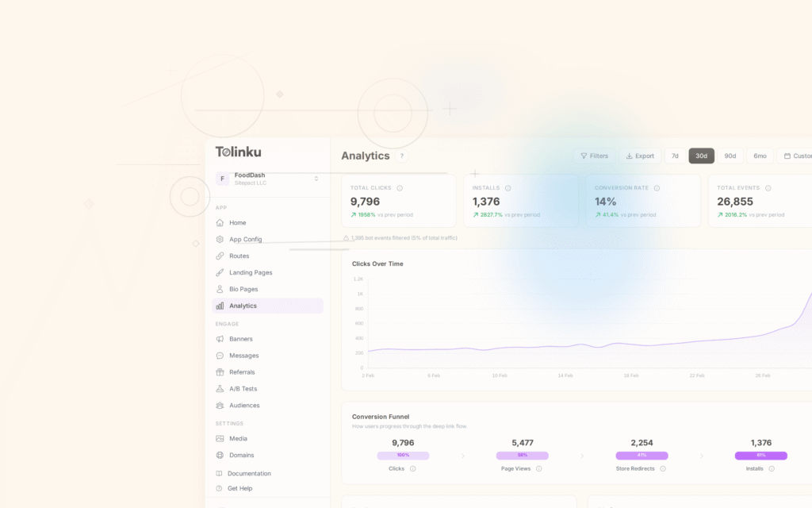Click the Store Redirects 41% funnel bar

[642, 456]
